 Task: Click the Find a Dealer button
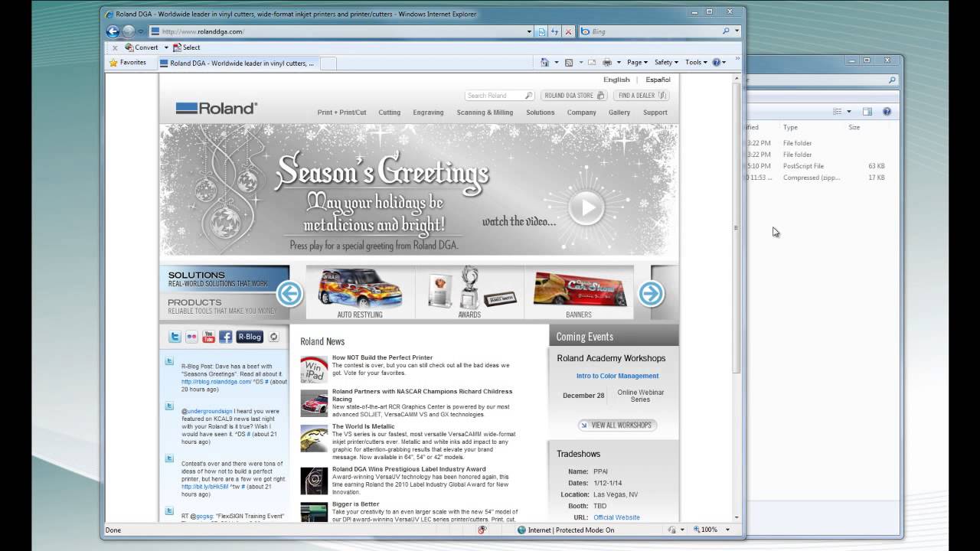click(641, 96)
